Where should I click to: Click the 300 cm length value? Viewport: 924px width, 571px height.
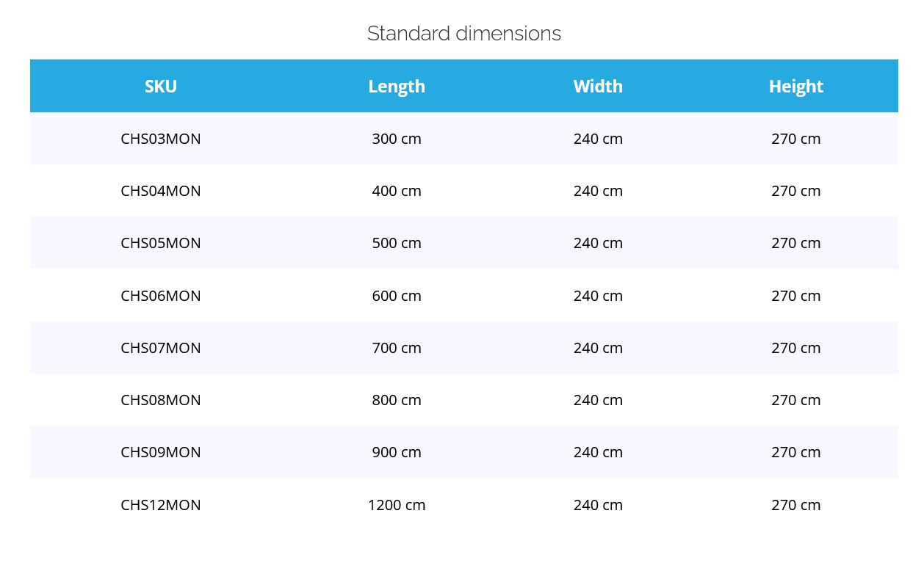point(397,139)
